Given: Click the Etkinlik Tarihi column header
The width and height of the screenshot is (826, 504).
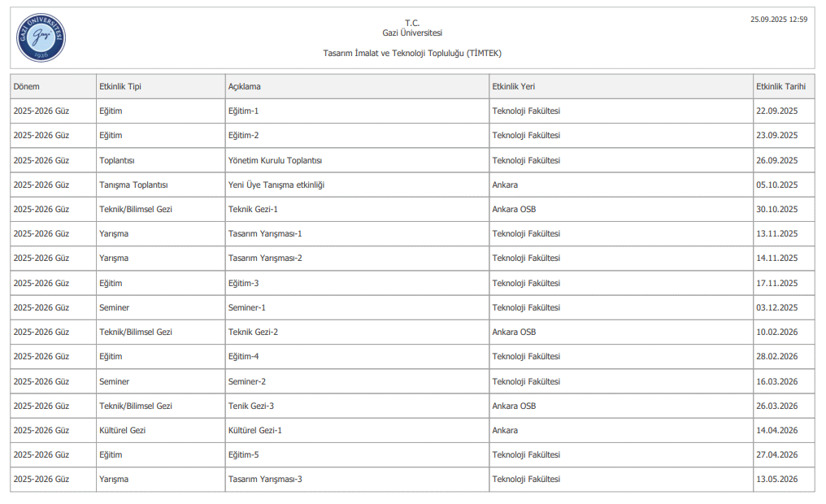Looking at the screenshot, I should [780, 86].
